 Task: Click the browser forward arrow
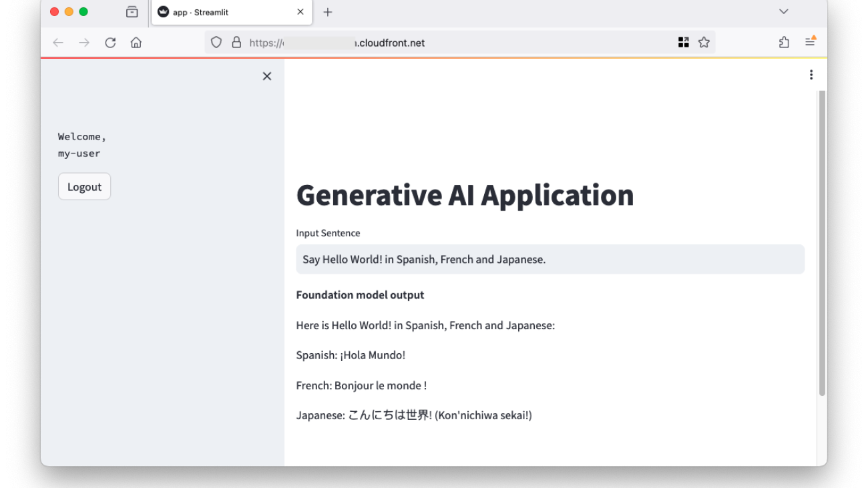[84, 43]
